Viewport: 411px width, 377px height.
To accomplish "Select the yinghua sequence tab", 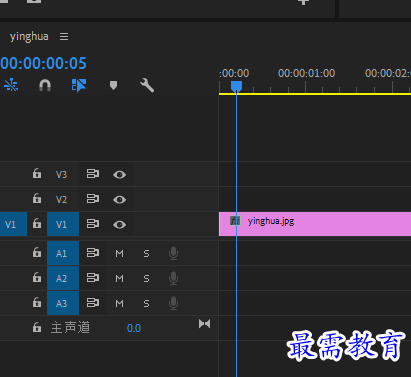I will 29,36.
